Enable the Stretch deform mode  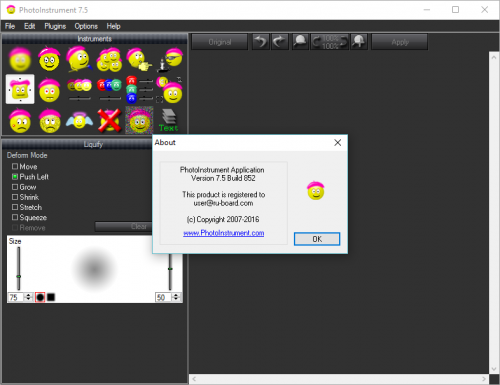[x=15, y=207]
